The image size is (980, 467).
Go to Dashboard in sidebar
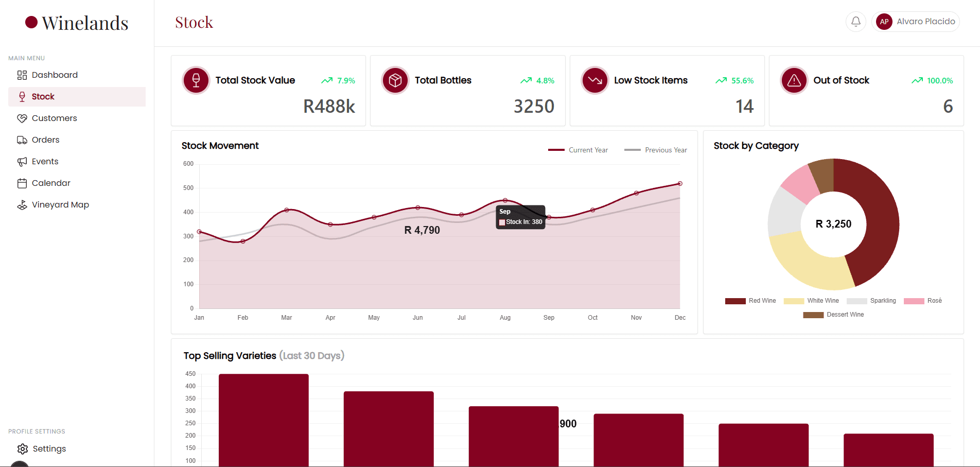click(x=77, y=75)
